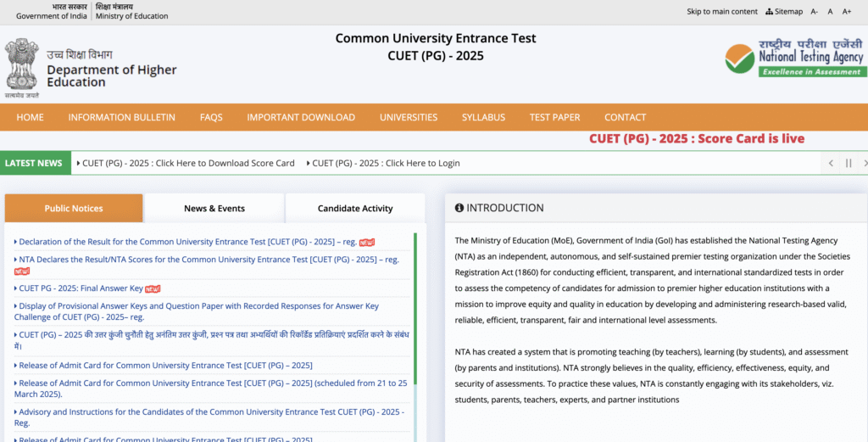This screenshot has height=442, width=868.
Task: Click the National Emblem of India logo
Action: click(21, 68)
